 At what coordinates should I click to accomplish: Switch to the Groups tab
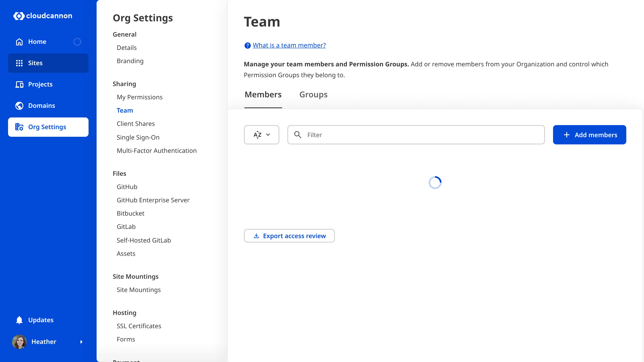pos(314,95)
